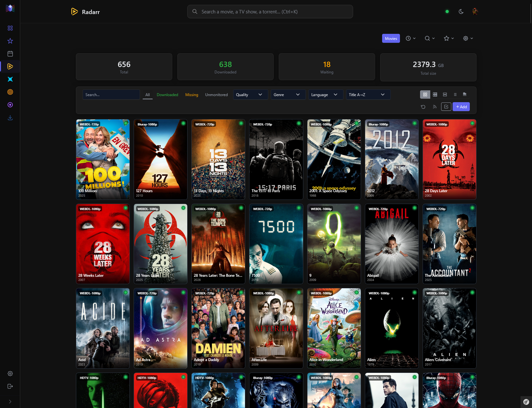Image resolution: width=532 pixels, height=408 pixels.
Task: Open the orange target icon in sidebar
Action: [10, 92]
